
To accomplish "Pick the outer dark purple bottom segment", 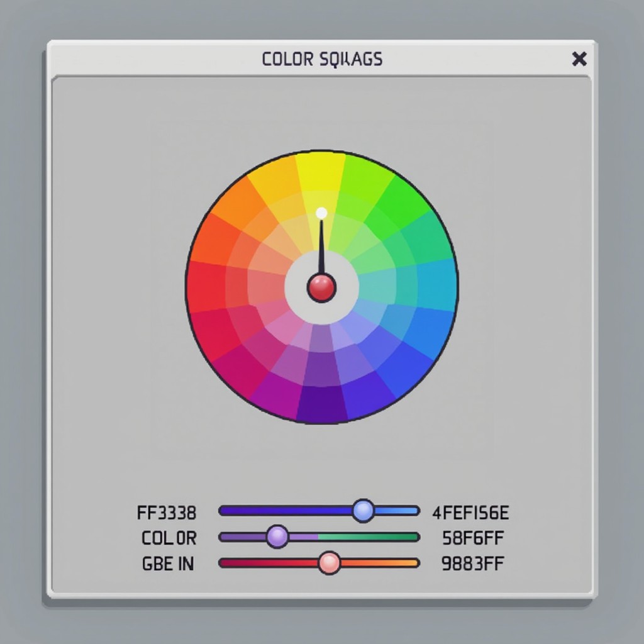I will [x=321, y=404].
